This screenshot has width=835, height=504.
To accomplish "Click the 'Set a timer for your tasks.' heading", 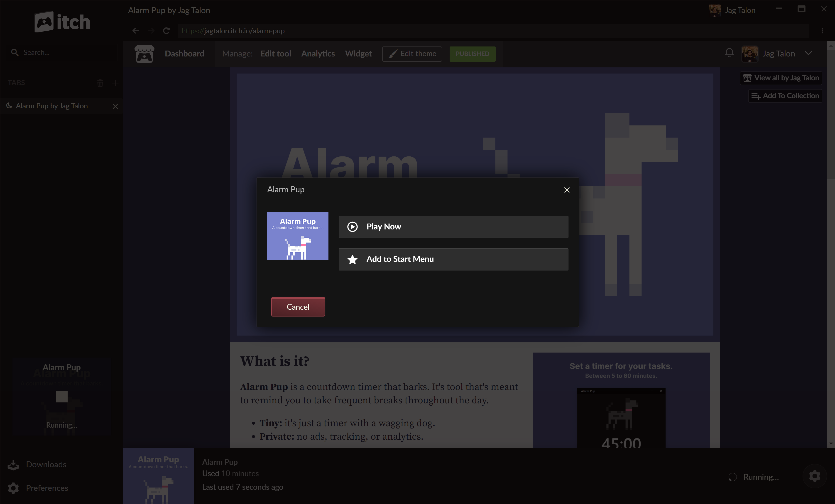I will pyautogui.click(x=621, y=366).
